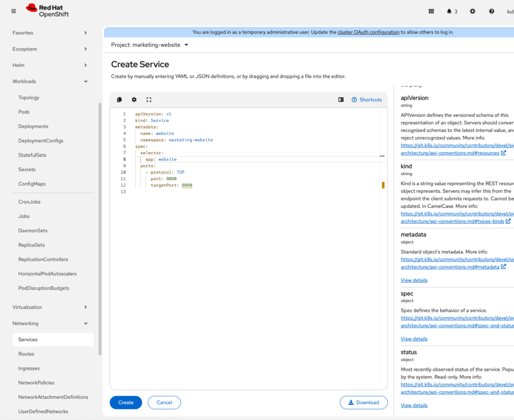
Task: Toggle the hamburger navigation menu
Action: pos(14,11)
